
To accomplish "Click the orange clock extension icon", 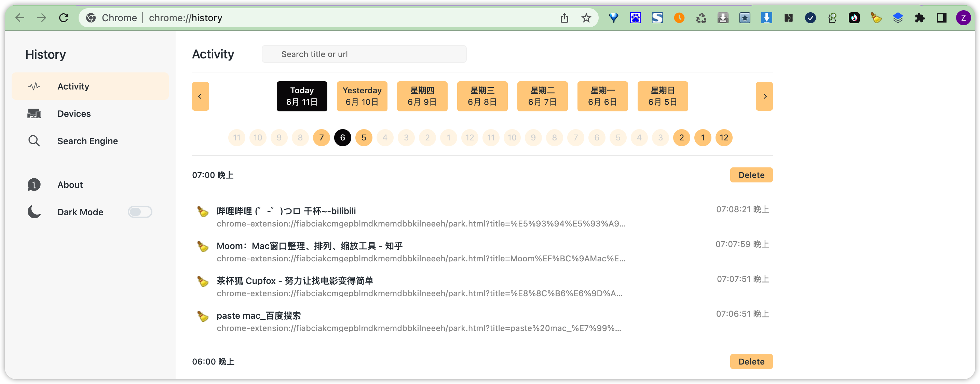I will click(679, 18).
